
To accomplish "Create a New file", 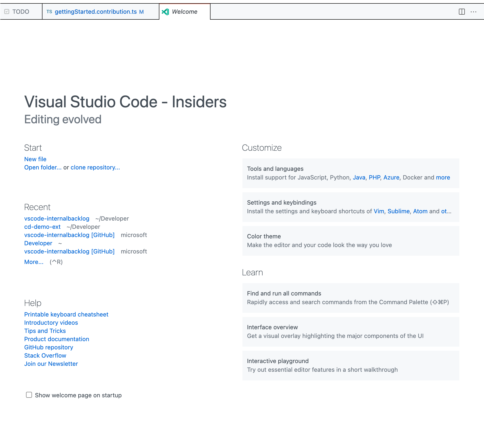I will point(35,159).
